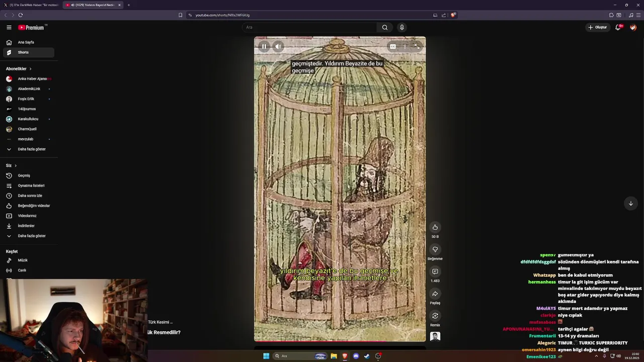
Task: Open the comments panel showing 1.483
Action: [435, 271]
